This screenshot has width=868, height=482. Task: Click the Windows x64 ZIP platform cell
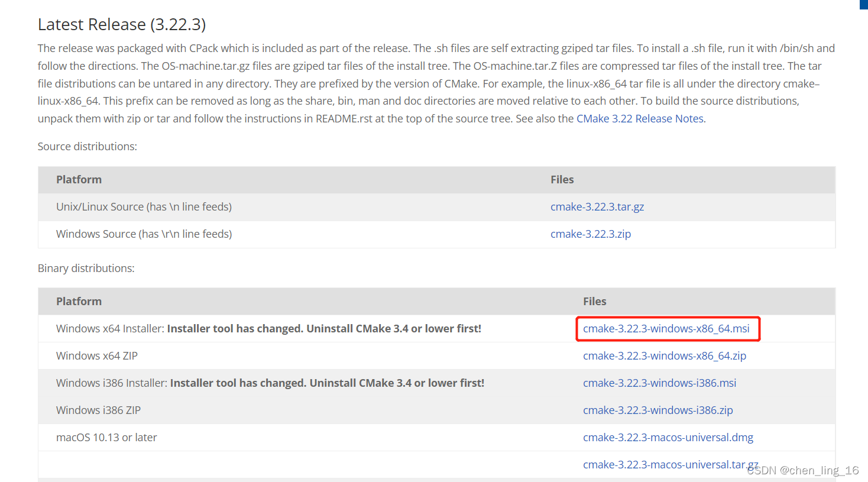click(97, 356)
